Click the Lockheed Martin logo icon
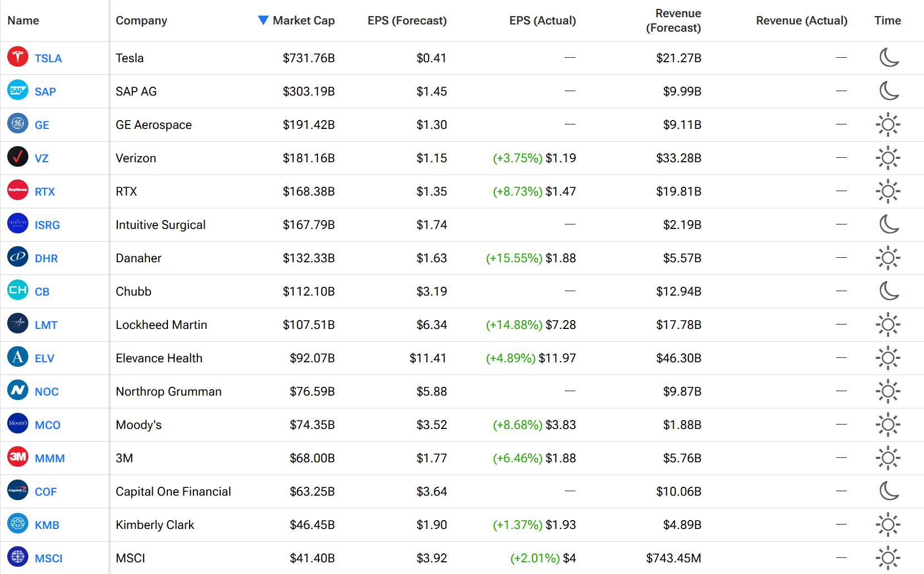 [18, 323]
